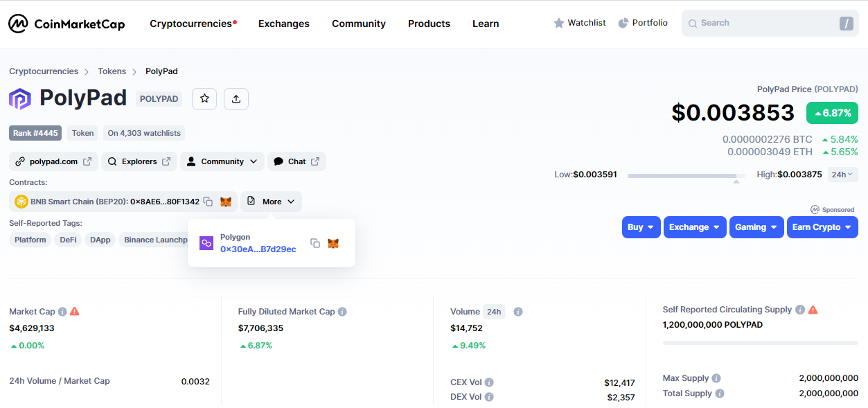Click the 1,200,000,000 POLYPAD supply value
This screenshot has width=868, height=408.
click(x=713, y=325)
